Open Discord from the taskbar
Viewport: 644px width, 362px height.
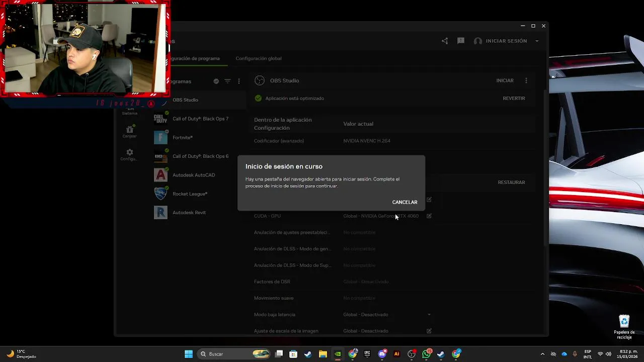point(382,354)
